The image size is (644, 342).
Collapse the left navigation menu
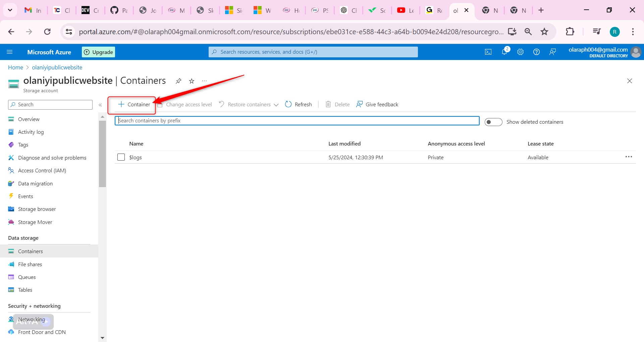click(x=100, y=105)
